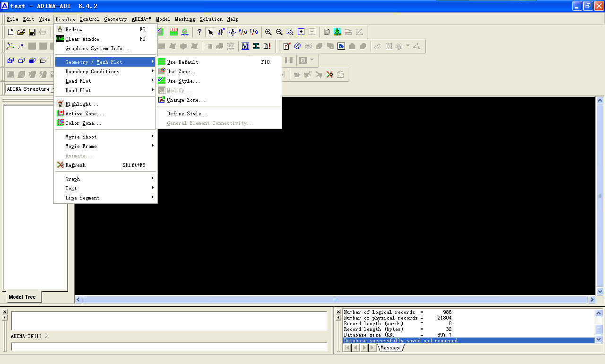This screenshot has width=605, height=364.
Task: Expand the Graph submenu
Action: pos(105,179)
